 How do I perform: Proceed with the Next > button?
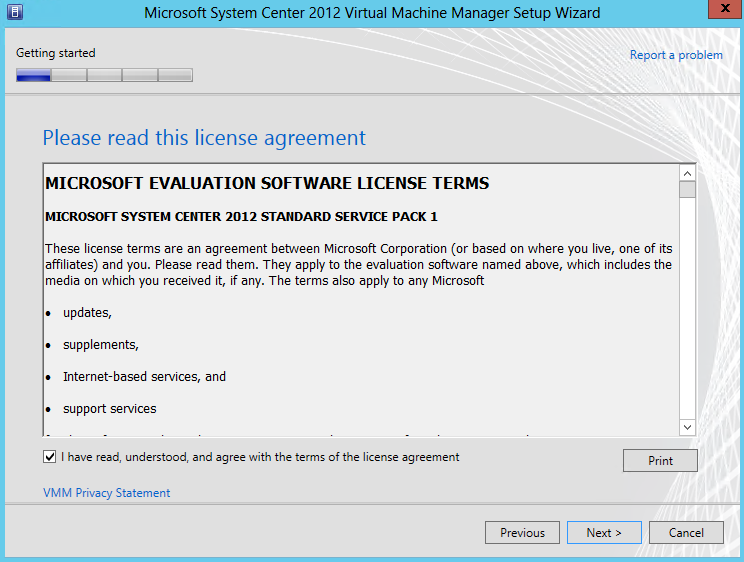click(x=604, y=533)
